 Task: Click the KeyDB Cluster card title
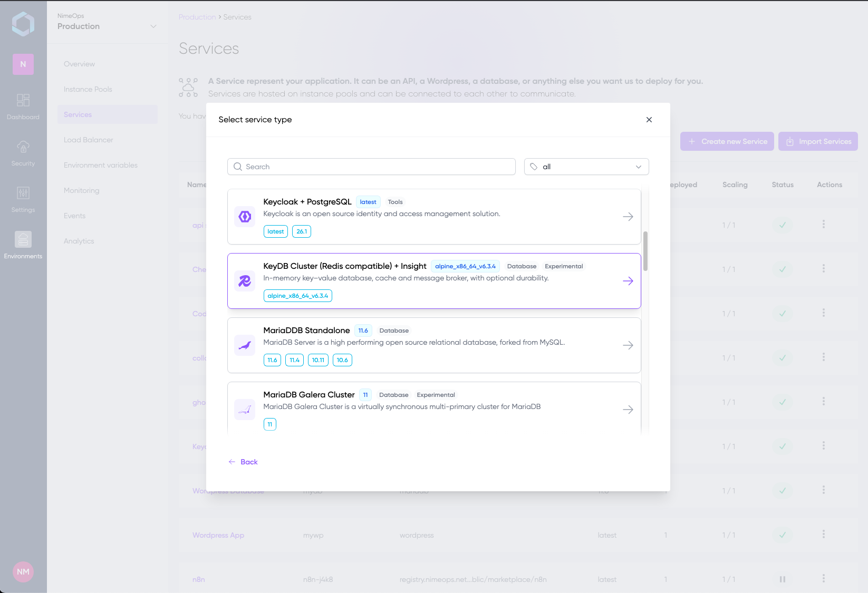click(x=345, y=266)
